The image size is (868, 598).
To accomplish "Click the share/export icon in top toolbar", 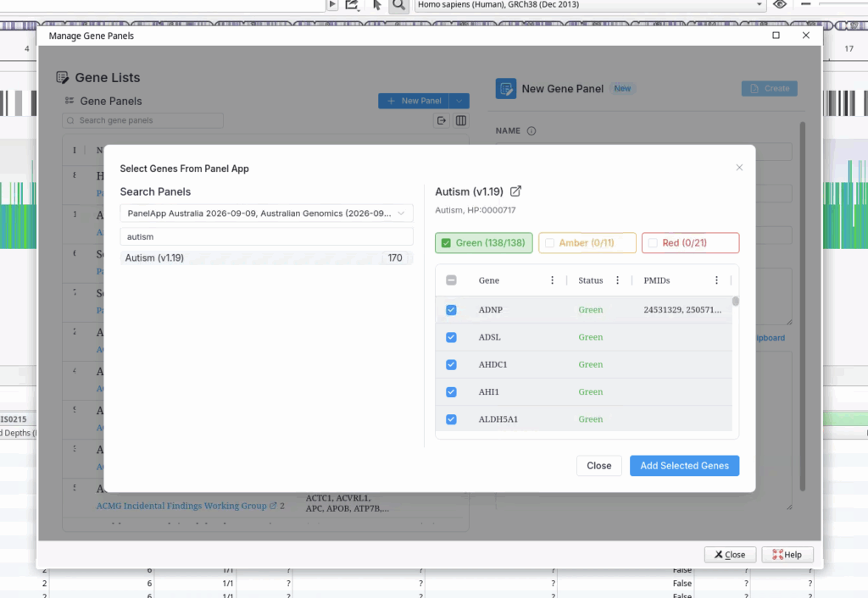I will 352,5.
